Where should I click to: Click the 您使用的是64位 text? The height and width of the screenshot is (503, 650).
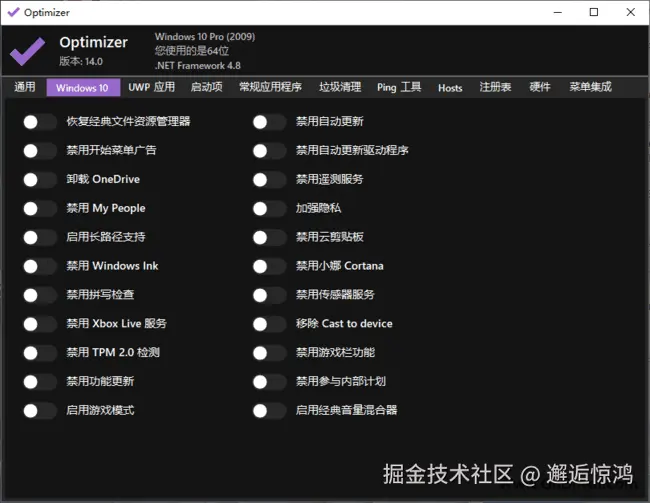[x=192, y=51]
